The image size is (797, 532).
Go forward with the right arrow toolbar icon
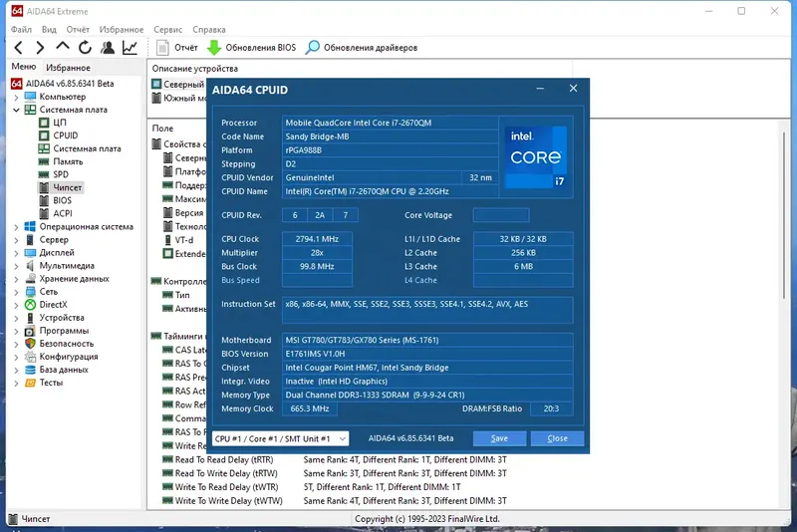coord(40,48)
